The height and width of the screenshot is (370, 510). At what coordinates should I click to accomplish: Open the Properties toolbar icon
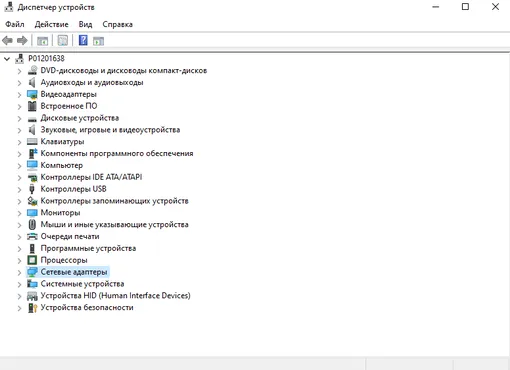63,41
